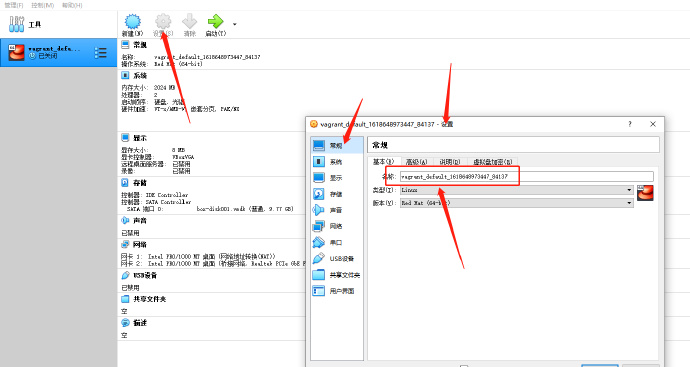
Task: Select USB设备 in the settings dialog sidebar
Action: pos(337,259)
